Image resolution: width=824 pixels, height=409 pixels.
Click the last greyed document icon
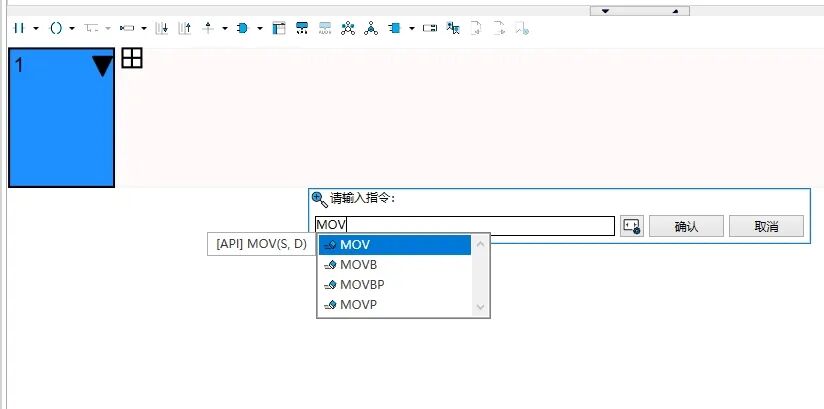(x=522, y=28)
